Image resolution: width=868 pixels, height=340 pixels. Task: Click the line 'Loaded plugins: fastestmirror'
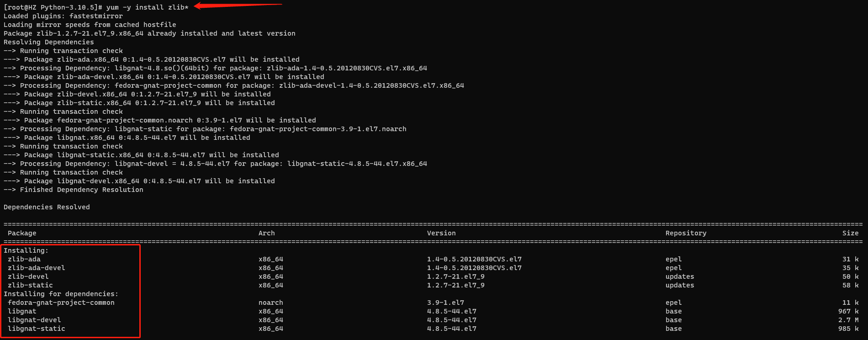(x=63, y=16)
